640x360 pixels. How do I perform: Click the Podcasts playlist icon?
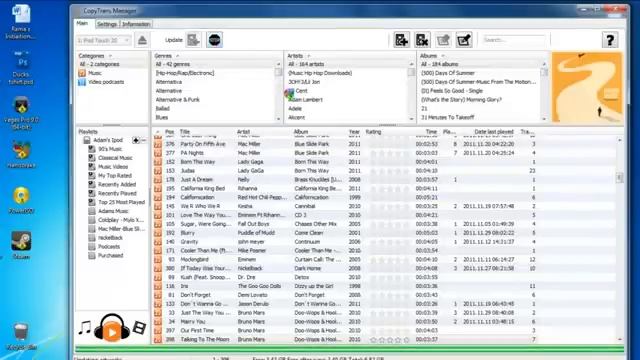tap(92, 247)
